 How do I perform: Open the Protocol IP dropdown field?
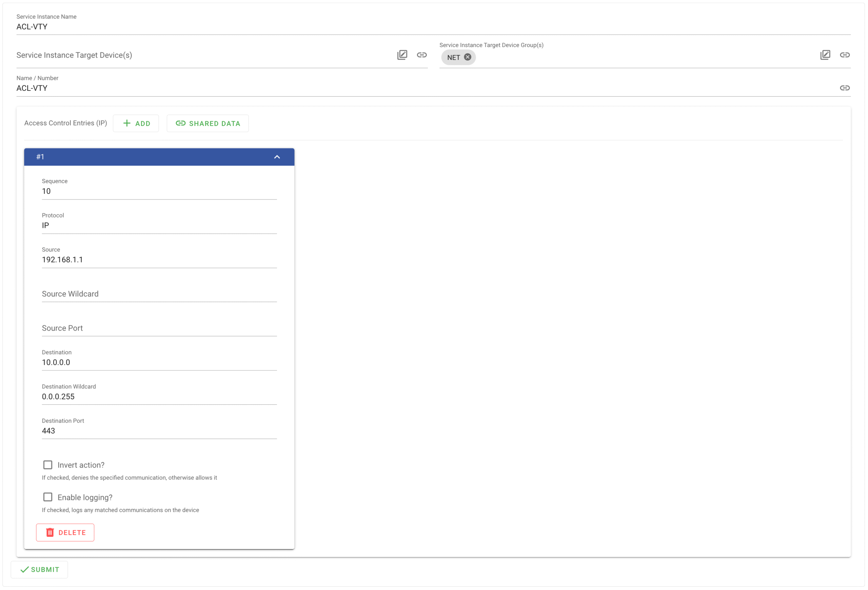159,226
